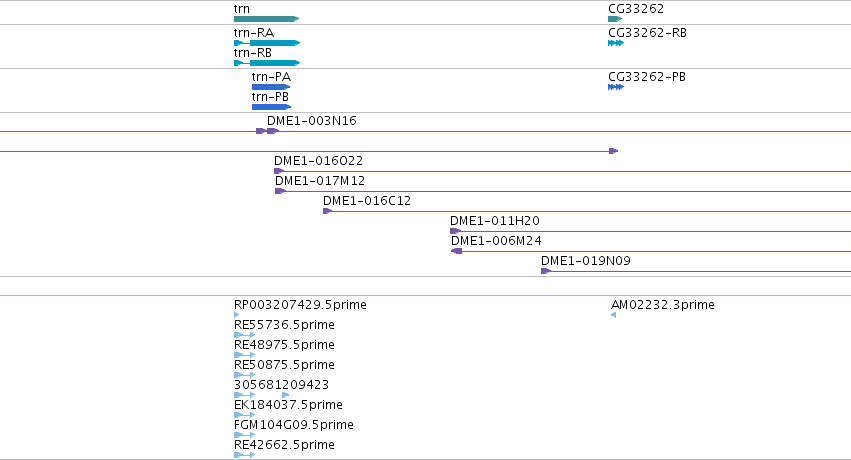This screenshot has width=851, height=460.
Task: Select DME1-016O22 clone start arrow
Action: coord(279,171)
